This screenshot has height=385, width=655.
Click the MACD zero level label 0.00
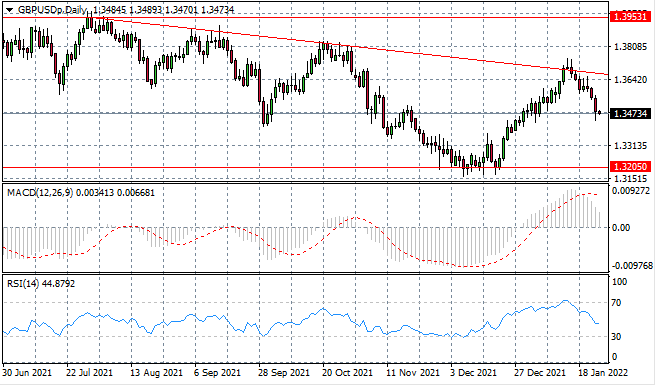point(621,228)
